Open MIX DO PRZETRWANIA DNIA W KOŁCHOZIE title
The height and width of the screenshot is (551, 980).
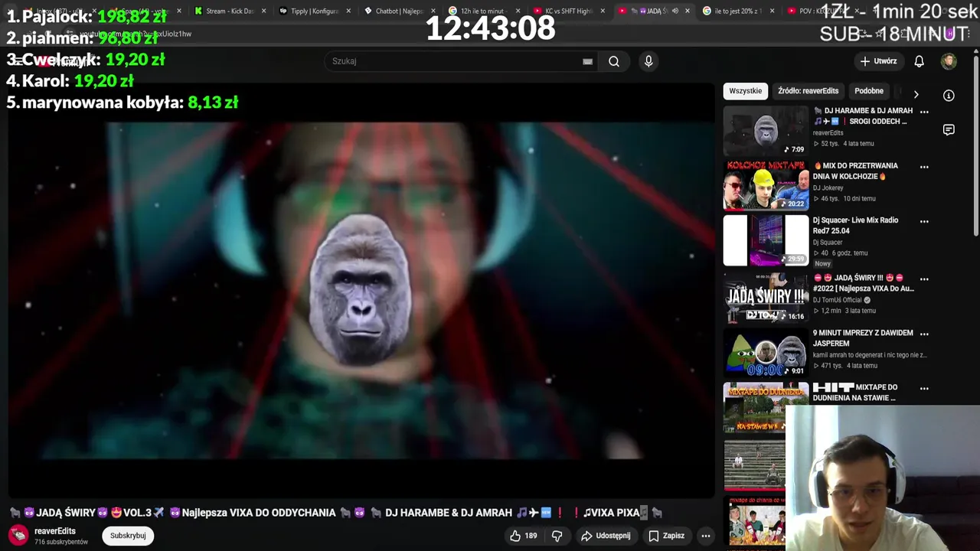click(855, 171)
